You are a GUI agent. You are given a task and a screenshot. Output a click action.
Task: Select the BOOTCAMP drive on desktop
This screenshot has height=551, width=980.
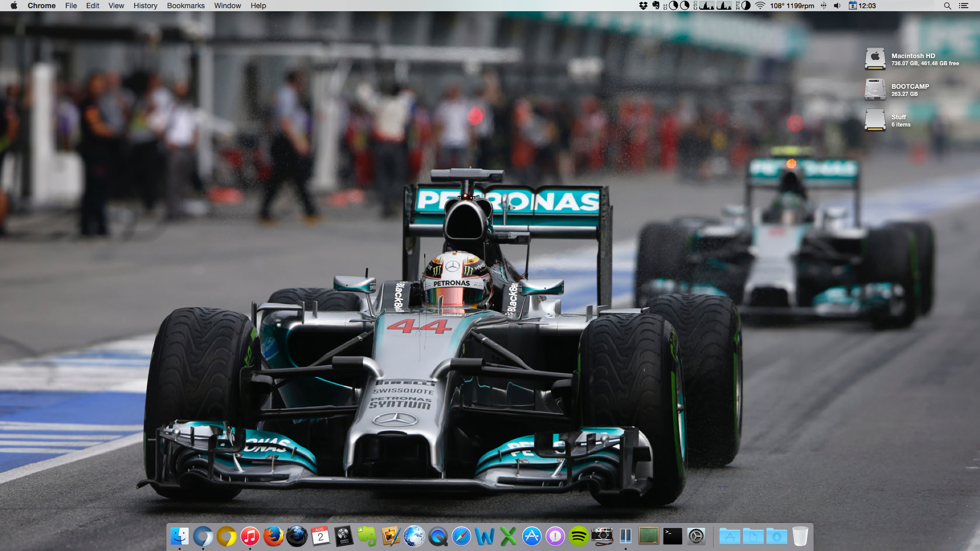click(875, 90)
